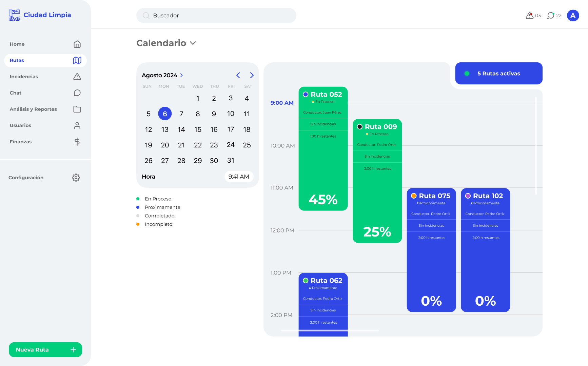The height and width of the screenshot is (366, 588).
Task: Click the horizontal scrollbar under the schedule
Action: [x=330, y=330]
